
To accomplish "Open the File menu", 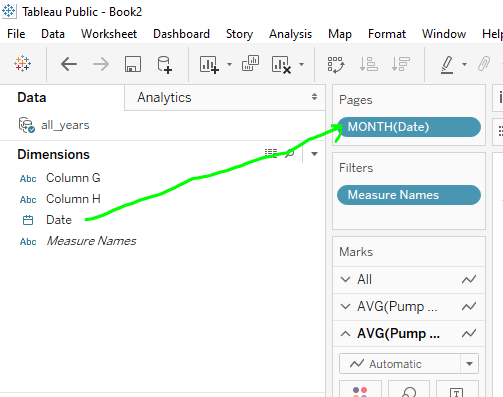I will click(16, 34).
